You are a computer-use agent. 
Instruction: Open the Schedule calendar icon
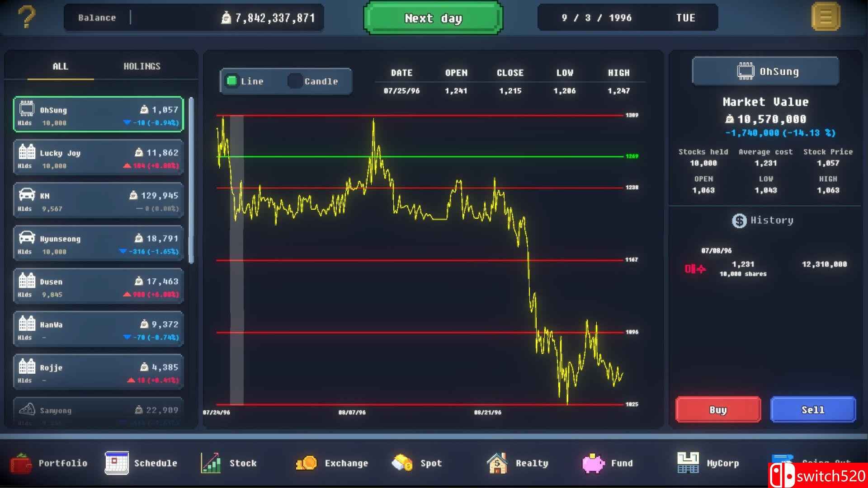(117, 463)
